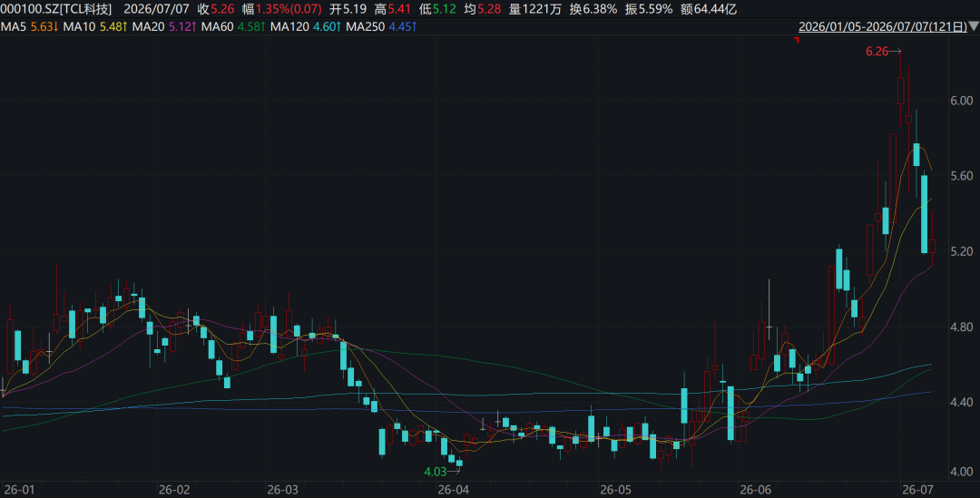Select the stock code 000100.SZ[TCL科技]

[56, 9]
